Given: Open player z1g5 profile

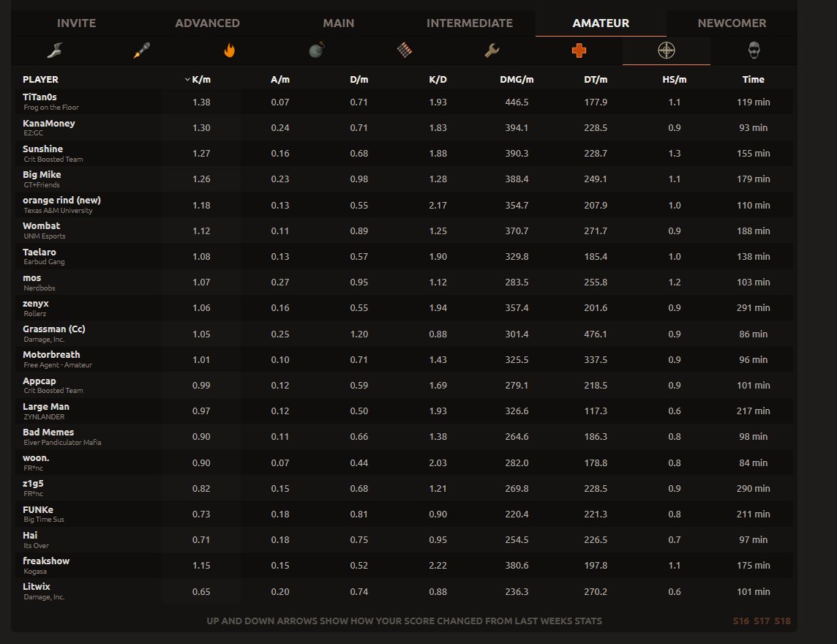Looking at the screenshot, I should pyautogui.click(x=33, y=484).
